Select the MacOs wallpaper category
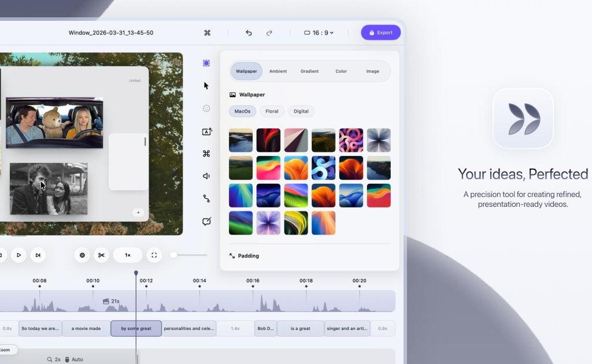 (242, 112)
